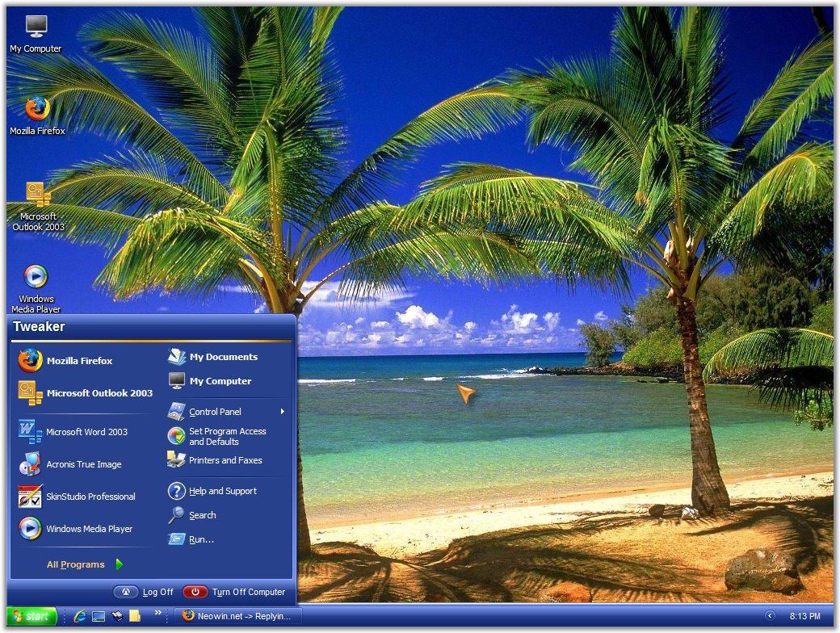Click the Tweaker user name header
The width and height of the screenshot is (840, 633).
coord(39,326)
